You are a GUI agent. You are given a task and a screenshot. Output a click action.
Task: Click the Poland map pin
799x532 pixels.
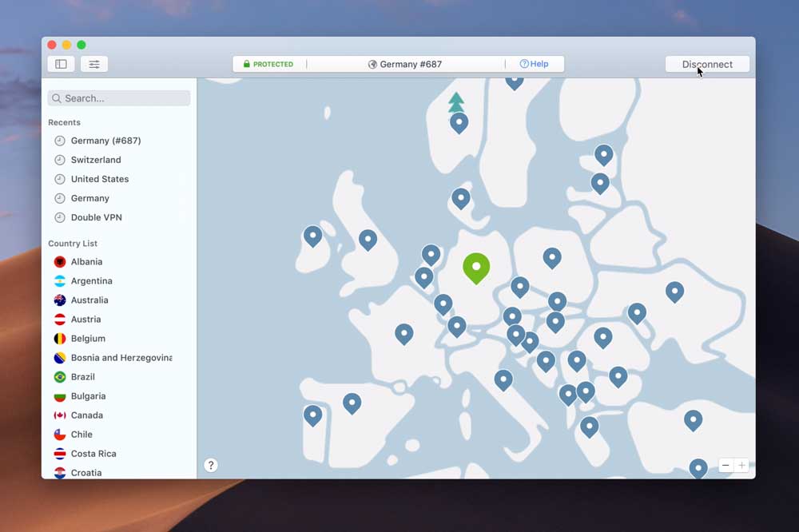click(552, 258)
